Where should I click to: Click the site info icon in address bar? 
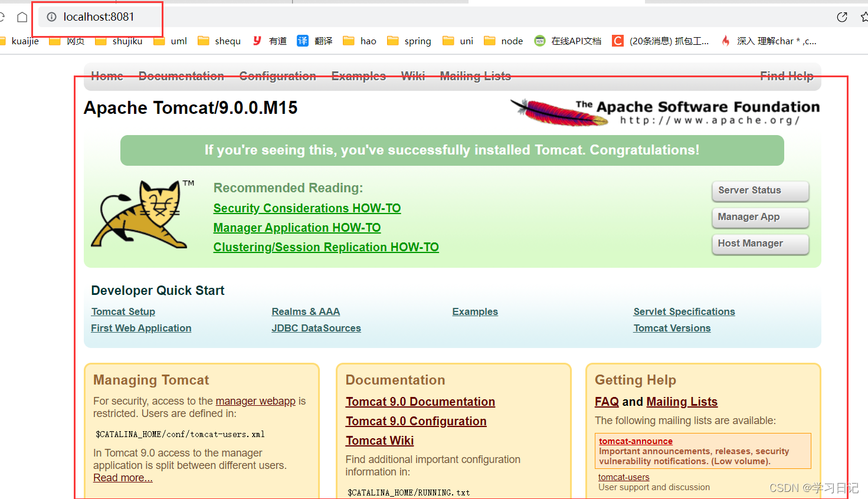[52, 17]
